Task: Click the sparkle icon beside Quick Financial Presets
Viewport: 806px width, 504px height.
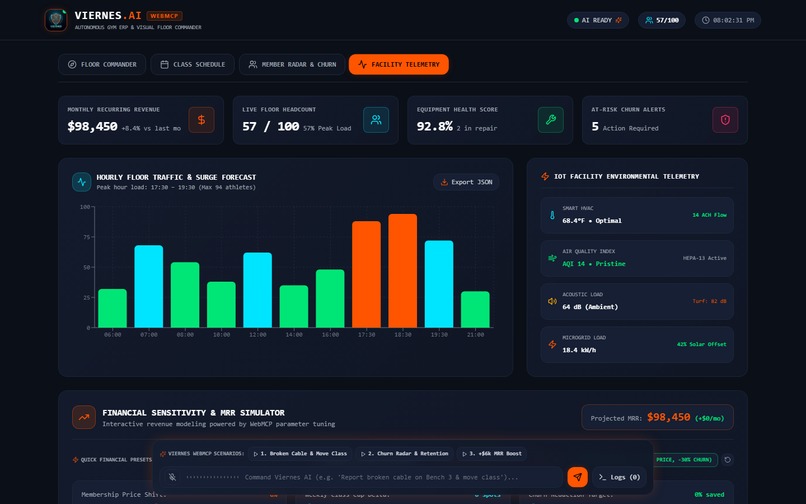Action: (x=76, y=460)
